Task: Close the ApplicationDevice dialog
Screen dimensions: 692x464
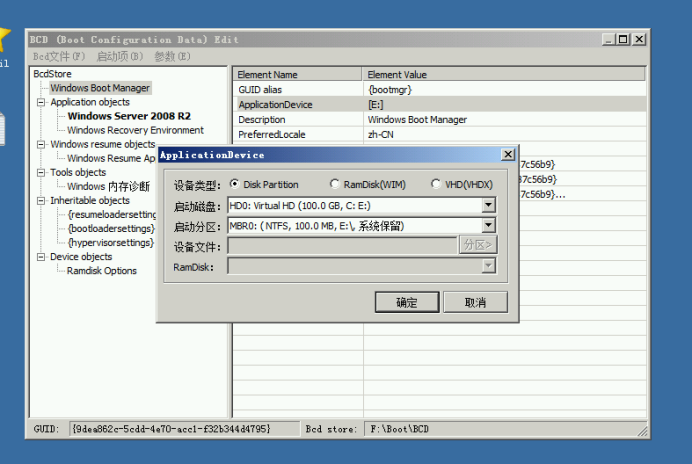Action: click(x=507, y=155)
